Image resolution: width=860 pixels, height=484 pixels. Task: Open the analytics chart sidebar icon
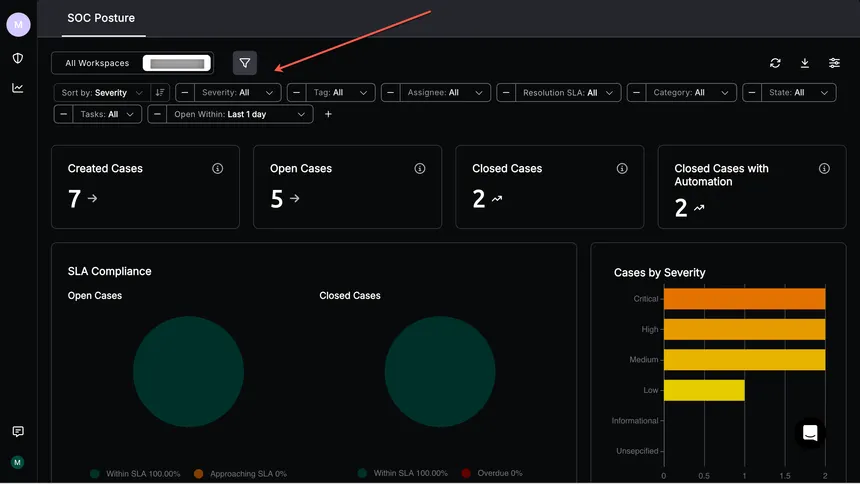pos(18,88)
